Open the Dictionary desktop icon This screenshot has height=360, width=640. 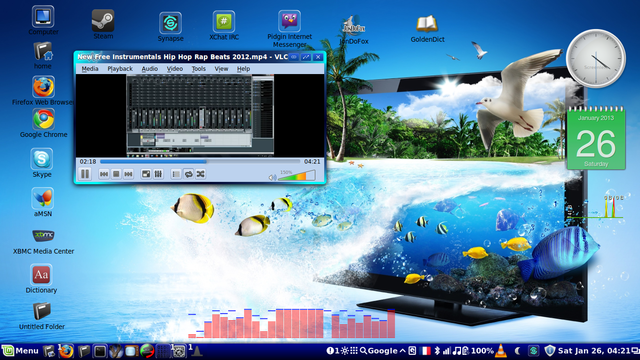pyautogui.click(x=41, y=279)
